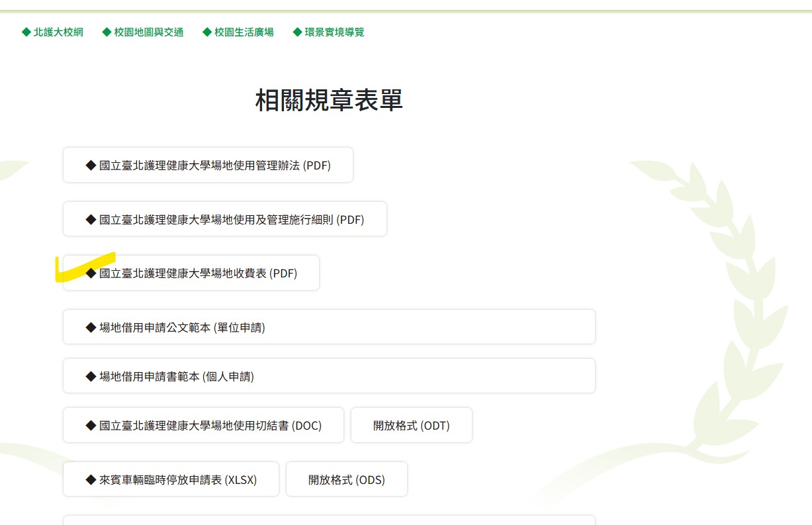Image resolution: width=812 pixels, height=525 pixels.
Task: Open 場地借用申請公文範本 (單位申請)
Action: point(329,327)
